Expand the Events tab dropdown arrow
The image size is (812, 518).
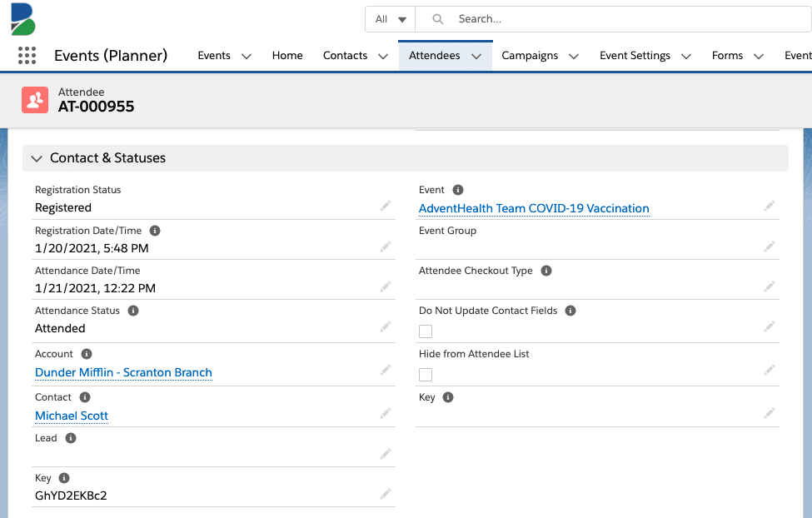[x=247, y=56]
